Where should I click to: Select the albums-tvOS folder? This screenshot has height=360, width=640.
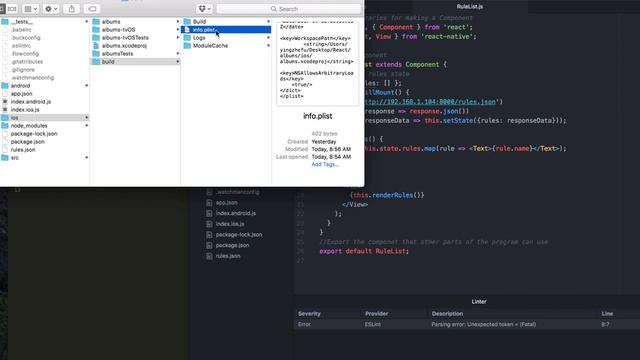(118, 30)
